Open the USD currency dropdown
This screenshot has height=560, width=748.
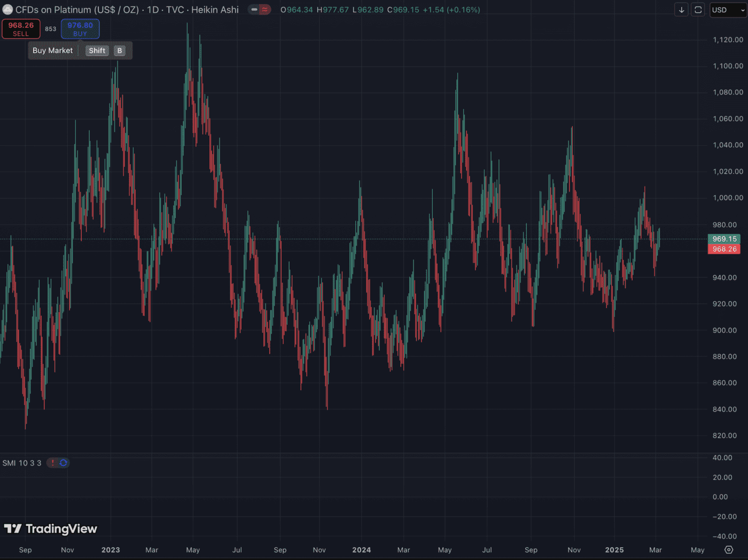[x=727, y=10]
